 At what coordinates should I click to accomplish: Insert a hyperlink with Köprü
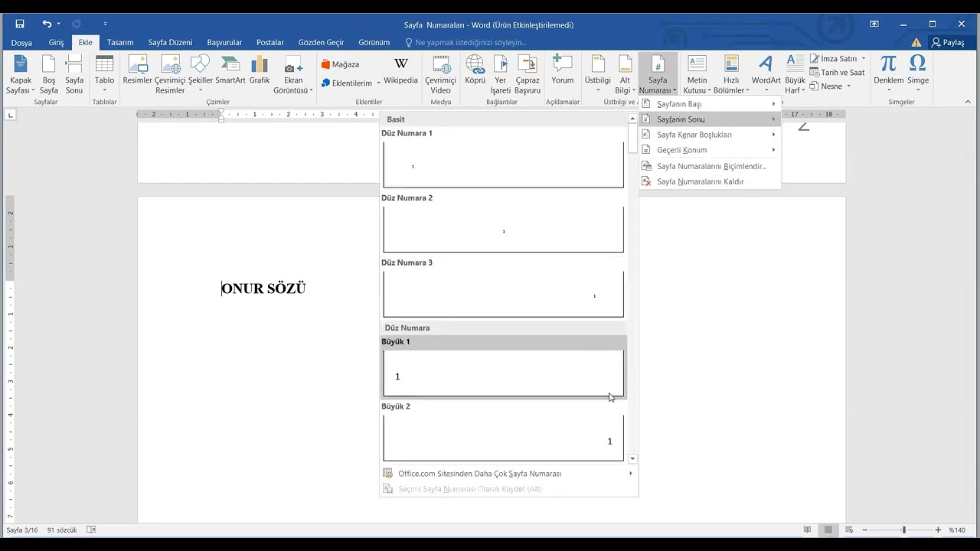[475, 70]
